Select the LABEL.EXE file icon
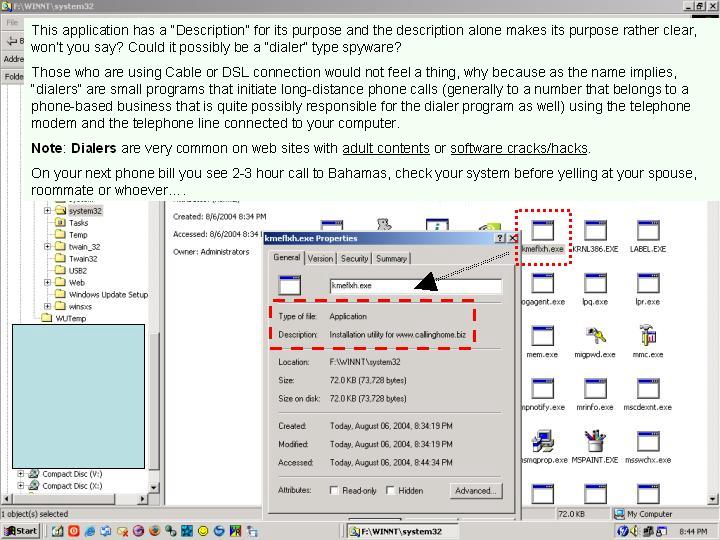720x540 pixels. (648, 230)
